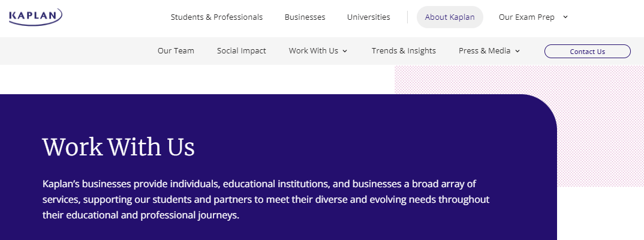The image size is (644, 240).
Task: Open the Students & Professionals section
Action: (x=216, y=17)
